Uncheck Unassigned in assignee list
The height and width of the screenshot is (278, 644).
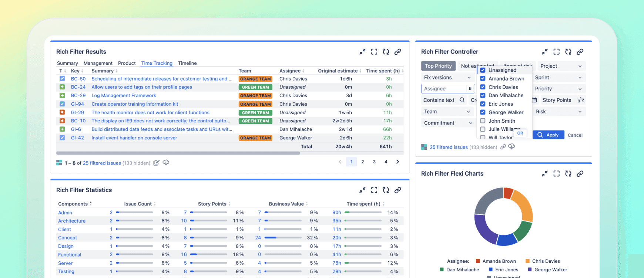click(483, 70)
